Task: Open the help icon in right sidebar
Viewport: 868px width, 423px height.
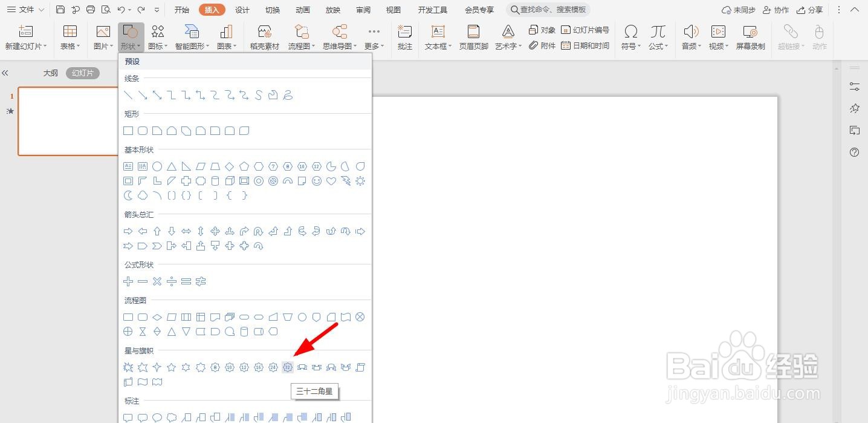Action: (x=854, y=152)
